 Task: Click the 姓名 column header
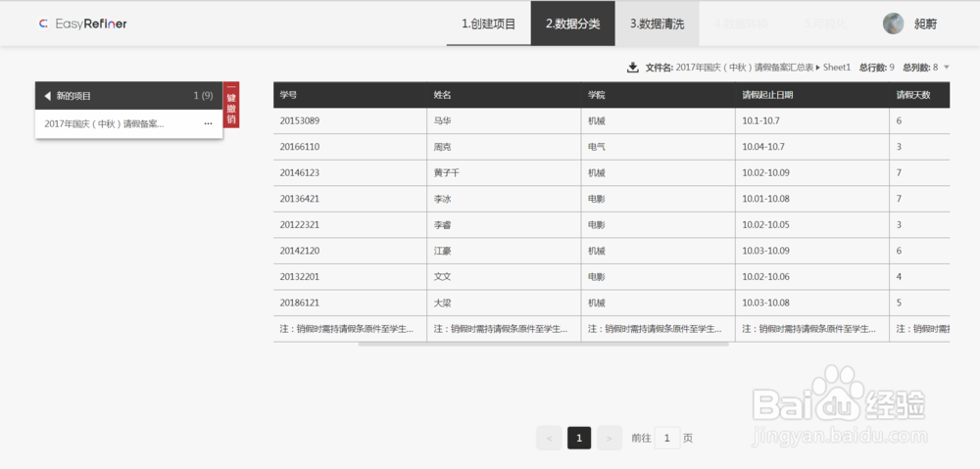[504, 95]
